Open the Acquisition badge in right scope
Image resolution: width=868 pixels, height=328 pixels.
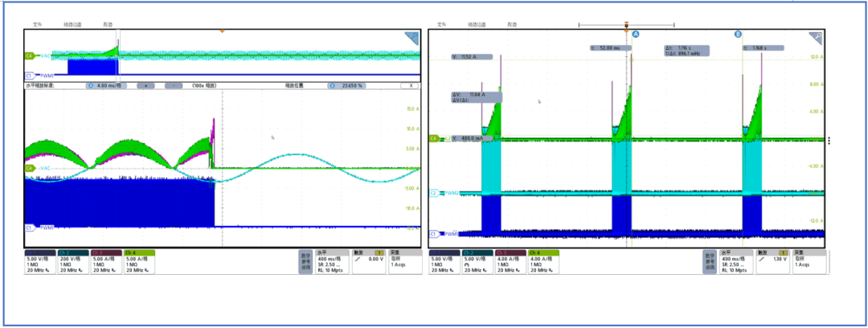point(809,261)
